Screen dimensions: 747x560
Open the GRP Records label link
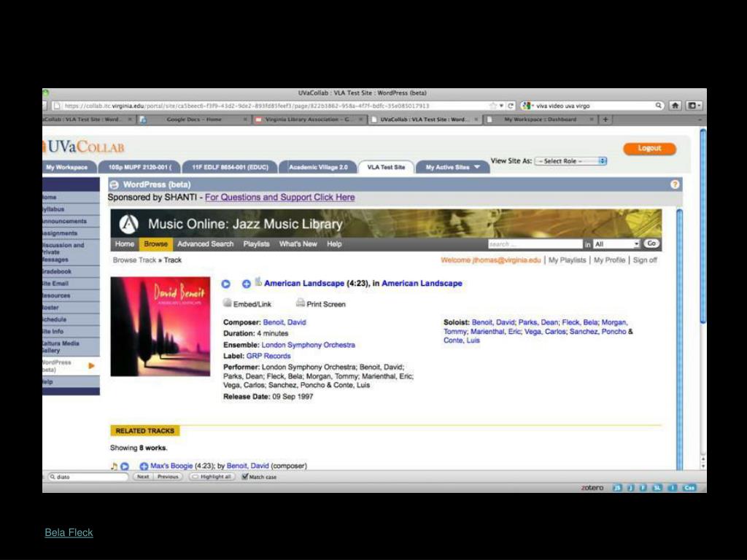[268, 356]
